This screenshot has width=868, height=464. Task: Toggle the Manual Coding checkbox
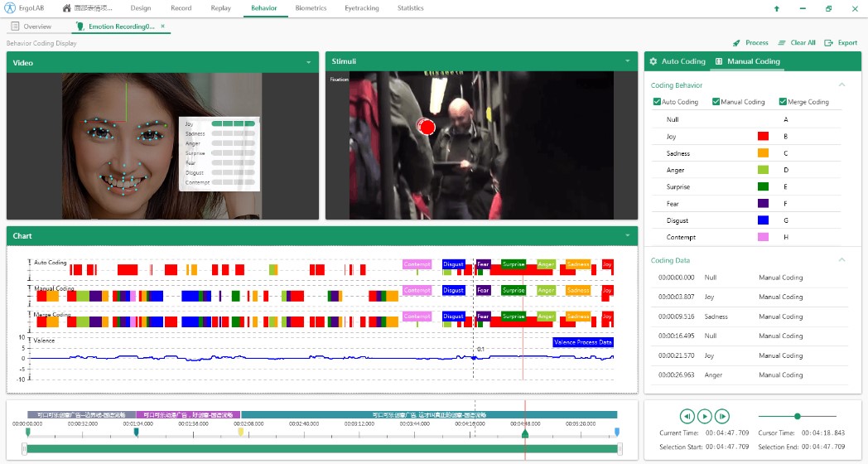[x=716, y=102]
